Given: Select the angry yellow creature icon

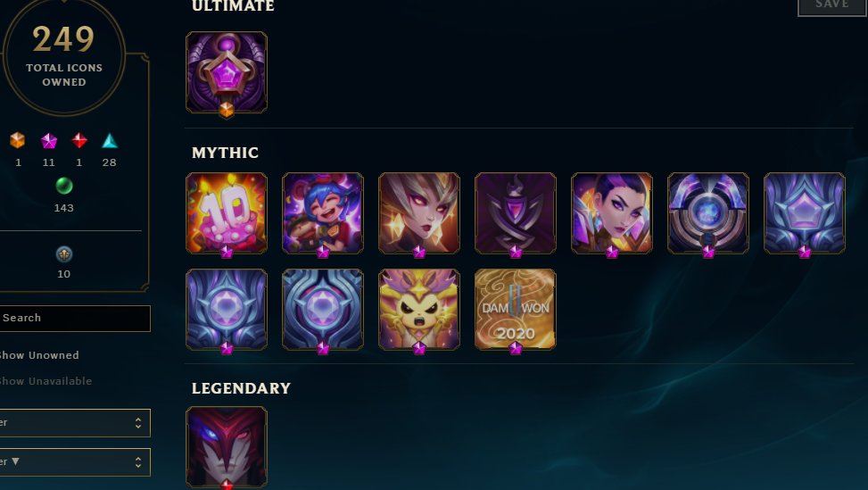Looking at the screenshot, I should pos(419,310).
